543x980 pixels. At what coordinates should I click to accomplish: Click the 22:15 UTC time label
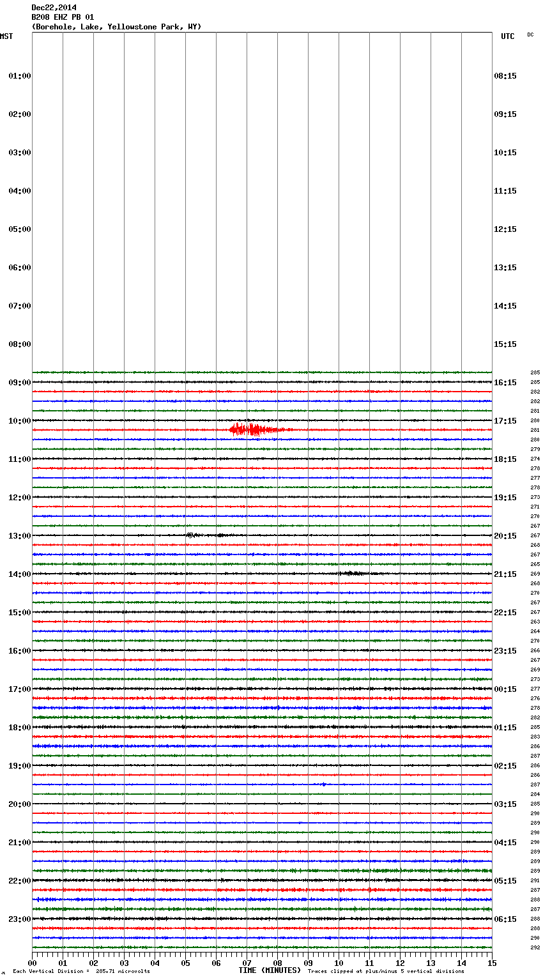(505, 613)
